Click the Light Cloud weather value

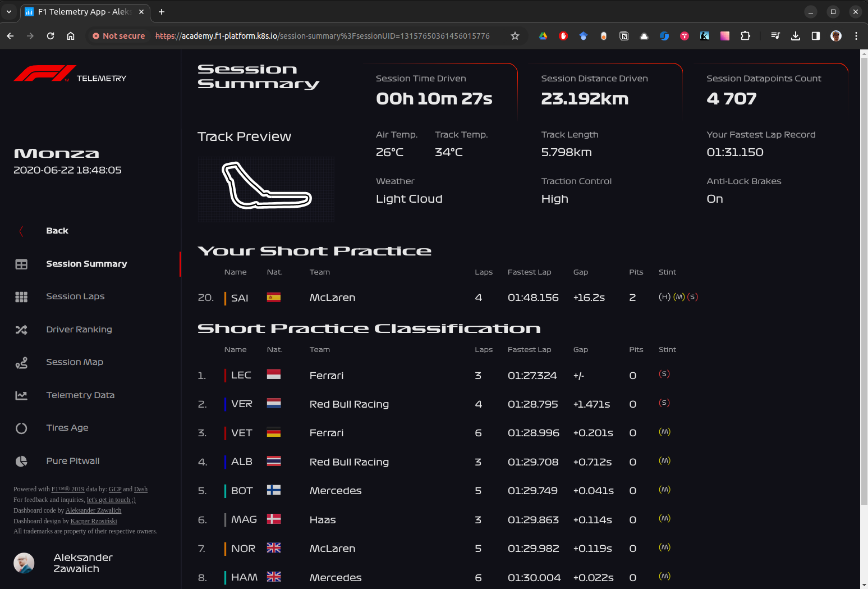tap(409, 199)
